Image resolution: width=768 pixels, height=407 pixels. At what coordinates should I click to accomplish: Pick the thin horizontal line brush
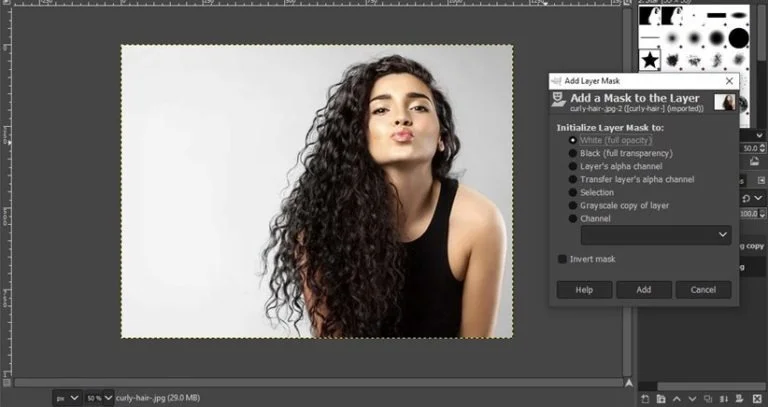tap(650, 38)
